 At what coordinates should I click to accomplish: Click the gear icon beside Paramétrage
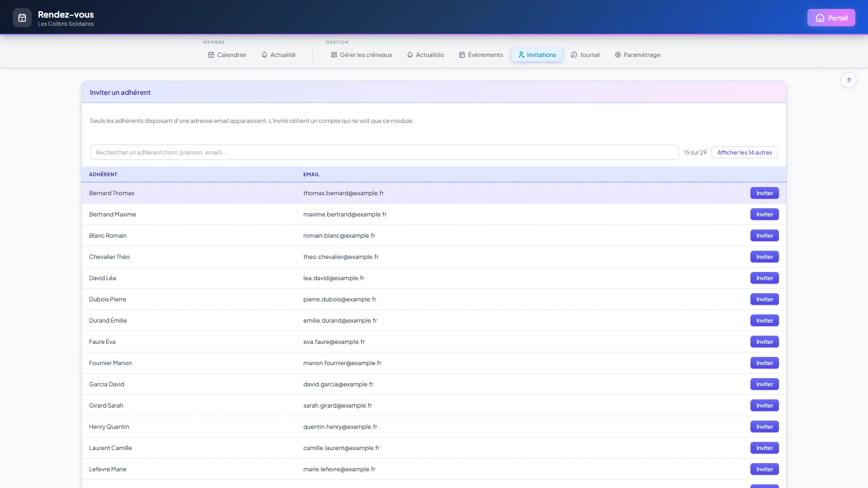coord(618,55)
